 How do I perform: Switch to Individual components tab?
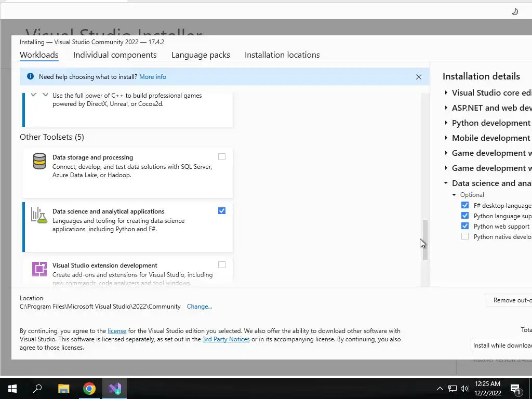point(115,55)
